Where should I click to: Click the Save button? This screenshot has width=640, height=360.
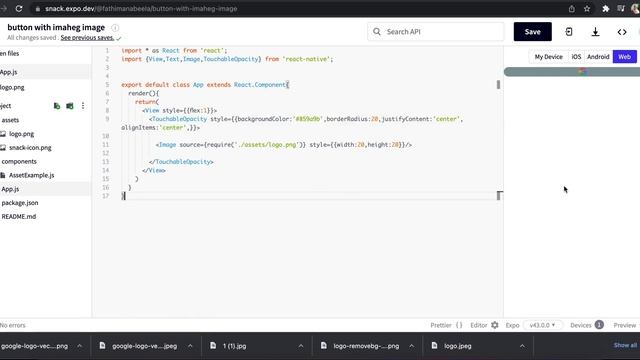pyautogui.click(x=532, y=32)
